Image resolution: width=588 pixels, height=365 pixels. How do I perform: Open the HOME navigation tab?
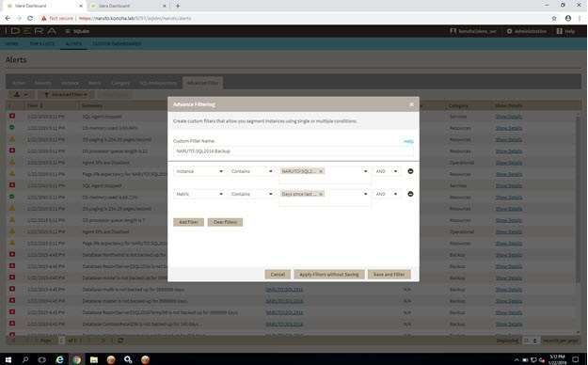[12, 43]
